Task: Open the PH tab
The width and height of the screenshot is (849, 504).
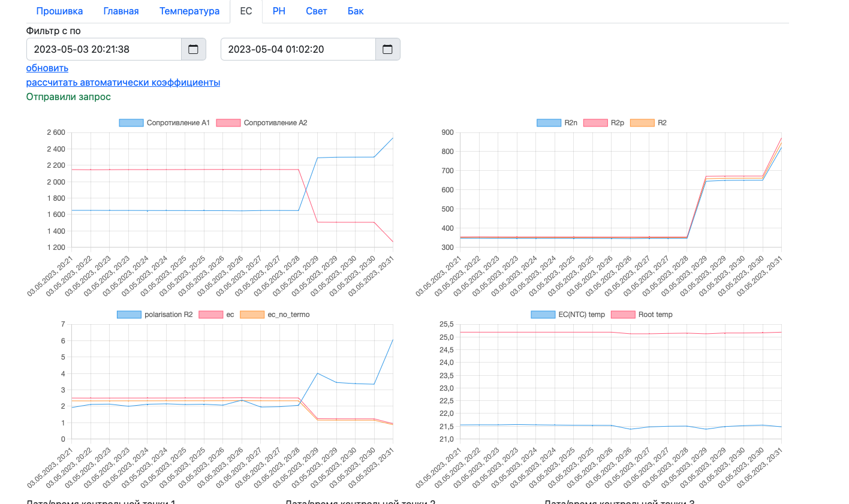Action: click(x=279, y=11)
